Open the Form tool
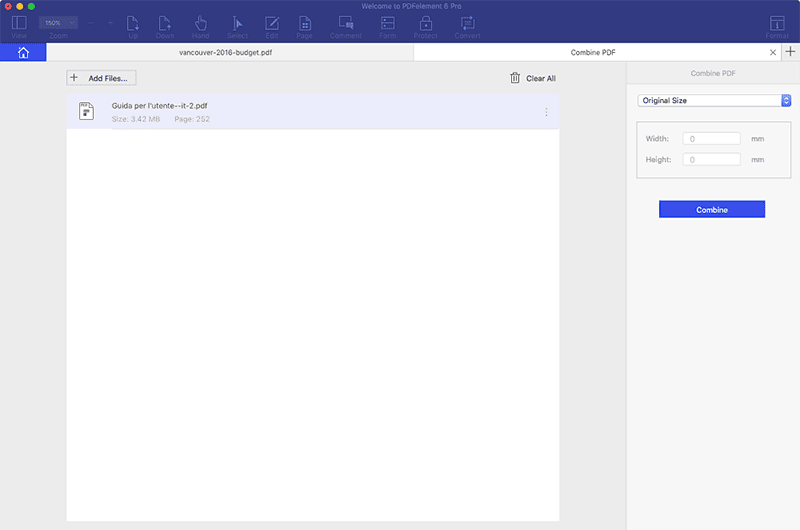Viewport: 800px width, 530px height. [x=388, y=23]
